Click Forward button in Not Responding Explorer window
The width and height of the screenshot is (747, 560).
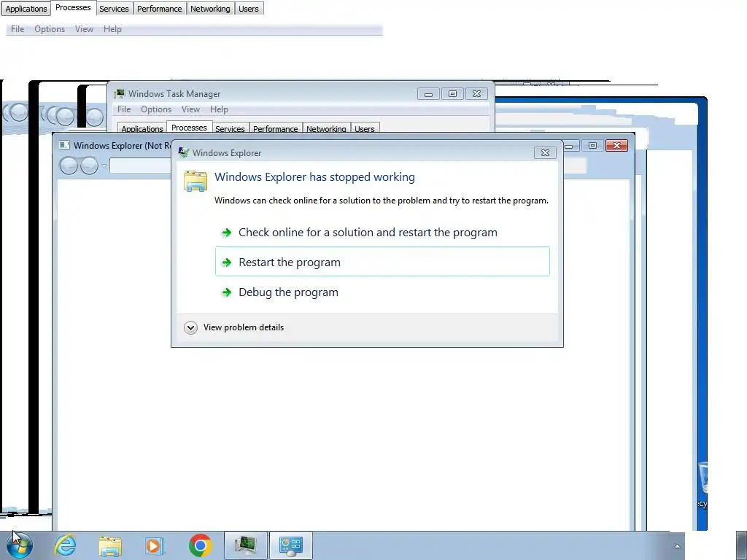[89, 166]
